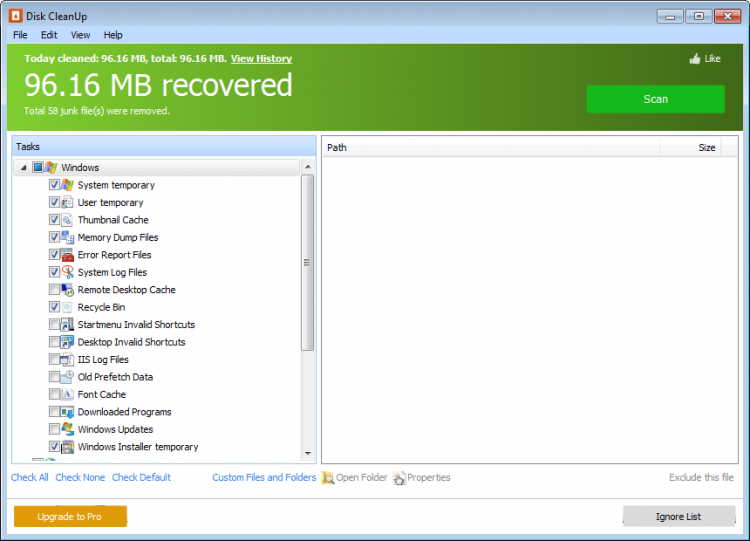Select the Downloaded Programs row text
Viewport: 750px width, 541px height.
coord(124,412)
